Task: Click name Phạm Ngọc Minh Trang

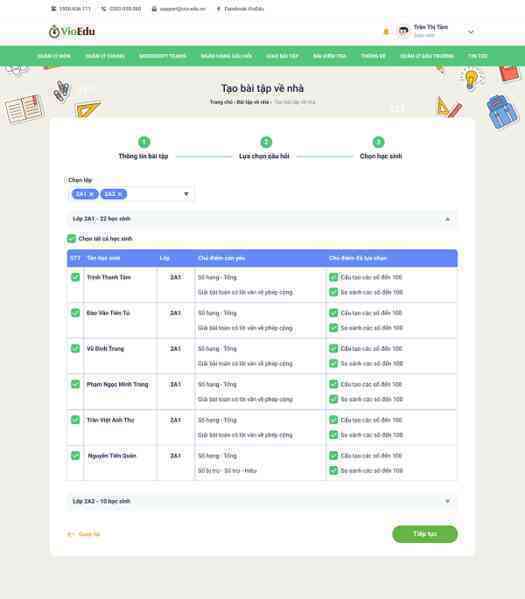Action: 117,384
